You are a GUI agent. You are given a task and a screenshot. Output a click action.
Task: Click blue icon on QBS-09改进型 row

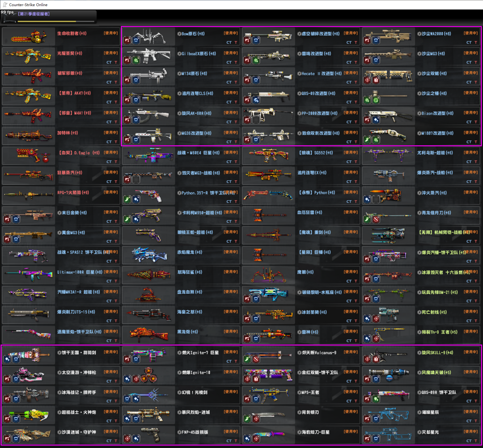click(256, 100)
